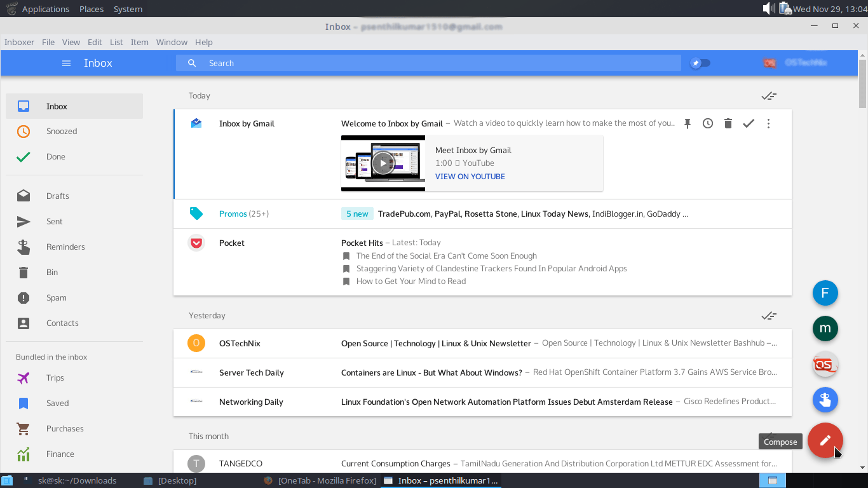Open 'The End of the Social Era' article
868x488 pixels.
pyautogui.click(x=447, y=256)
